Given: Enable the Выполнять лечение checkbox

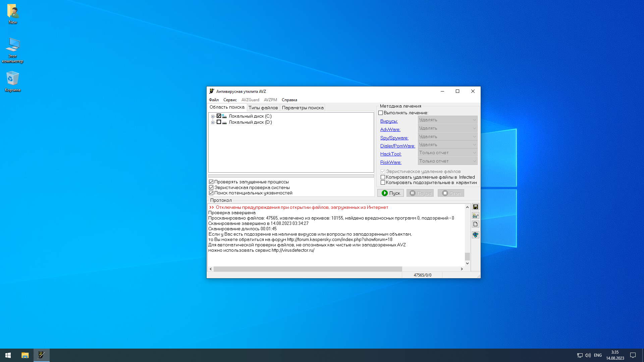Looking at the screenshot, I should click(x=381, y=113).
